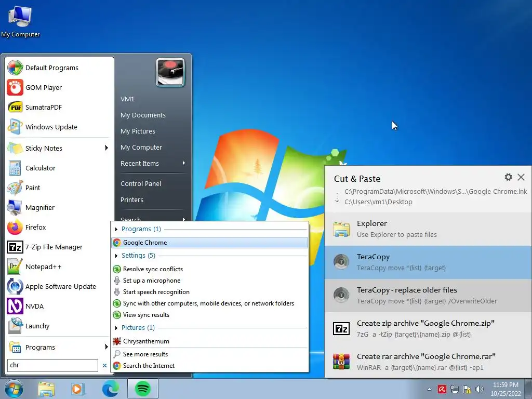Open Sync with other computers result
The height and width of the screenshot is (399, 532).
pyautogui.click(x=210, y=303)
